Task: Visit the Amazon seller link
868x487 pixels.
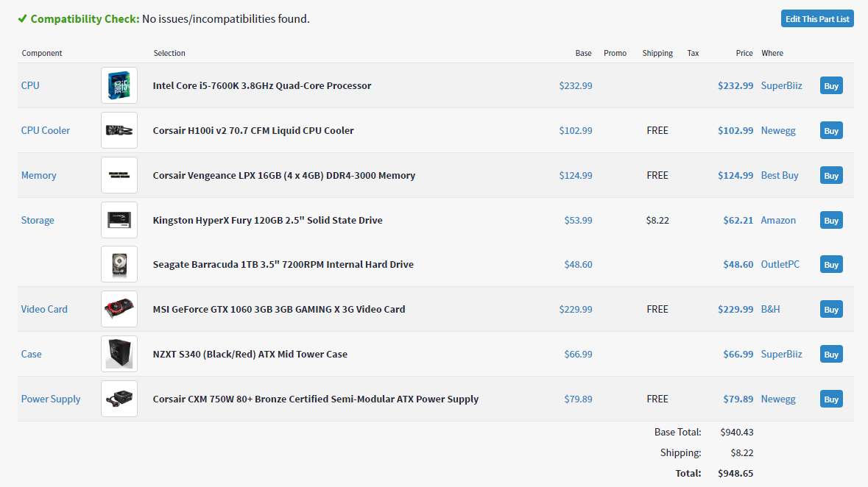Action: coord(778,221)
